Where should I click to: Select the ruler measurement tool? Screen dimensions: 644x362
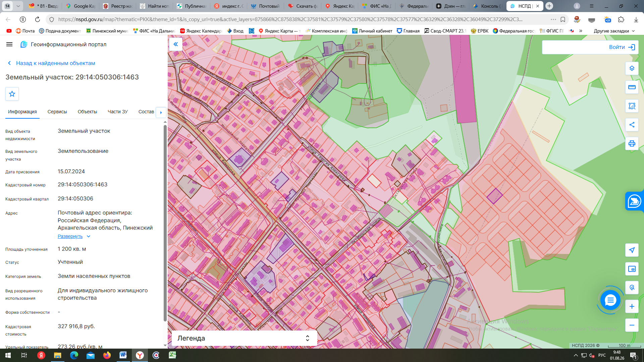tap(632, 87)
